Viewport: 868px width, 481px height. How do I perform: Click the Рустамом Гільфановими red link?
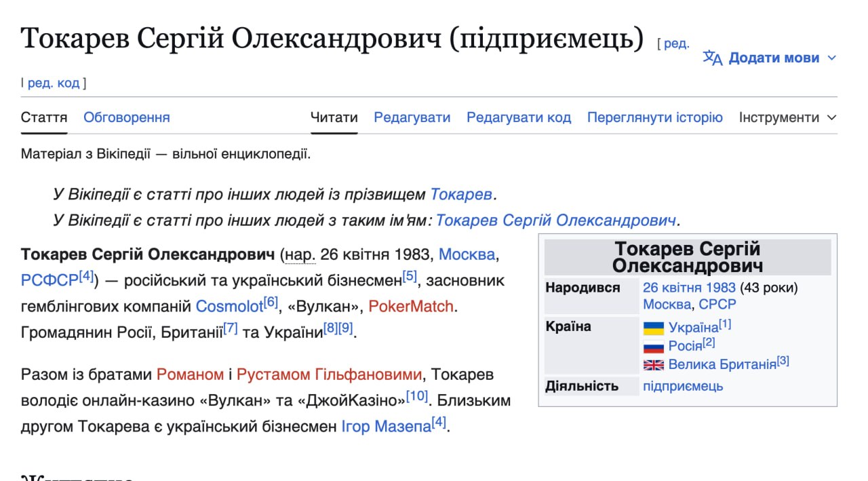point(329,374)
